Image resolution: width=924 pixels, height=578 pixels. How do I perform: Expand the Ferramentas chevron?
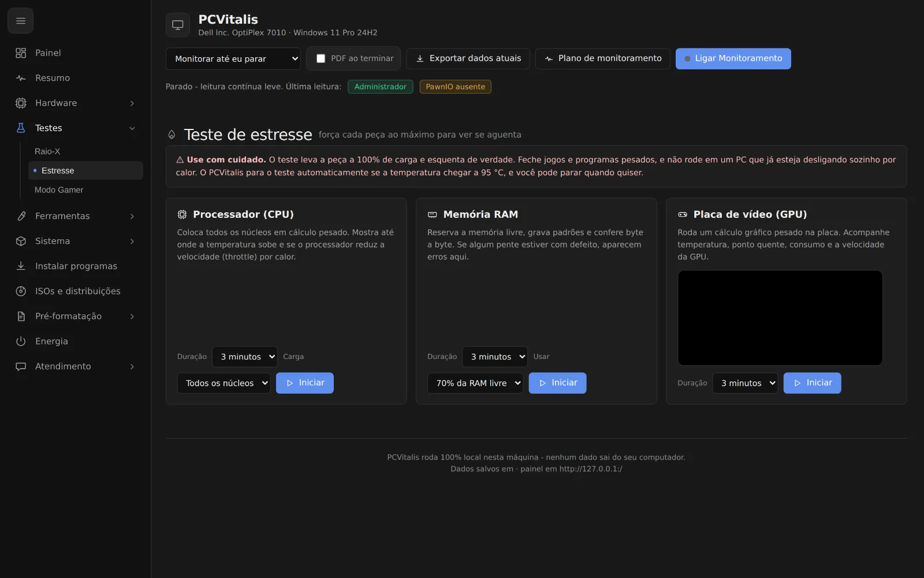point(132,216)
